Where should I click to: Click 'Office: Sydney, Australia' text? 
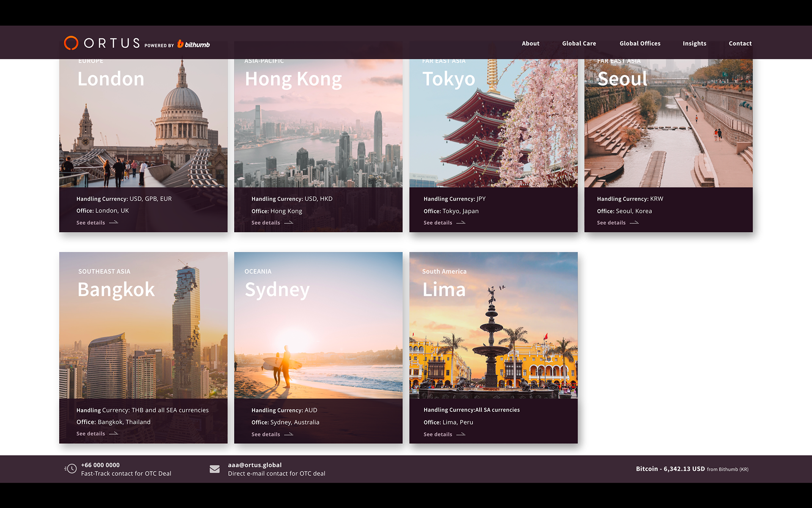point(285,422)
